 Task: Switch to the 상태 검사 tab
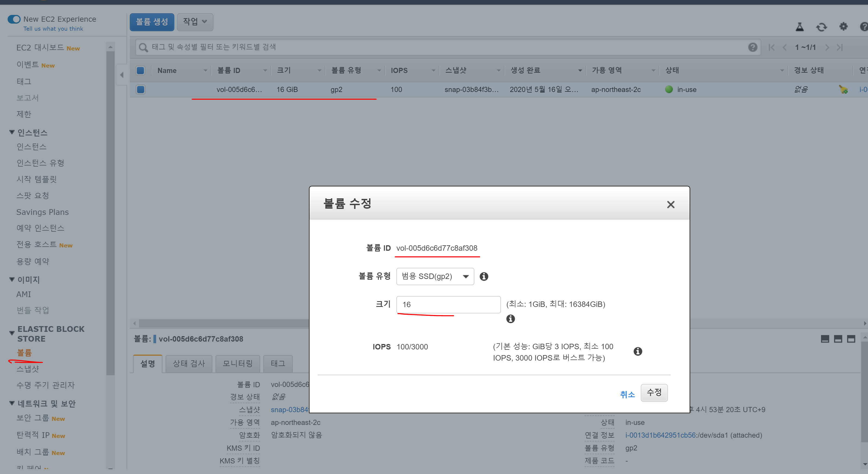[189, 364]
